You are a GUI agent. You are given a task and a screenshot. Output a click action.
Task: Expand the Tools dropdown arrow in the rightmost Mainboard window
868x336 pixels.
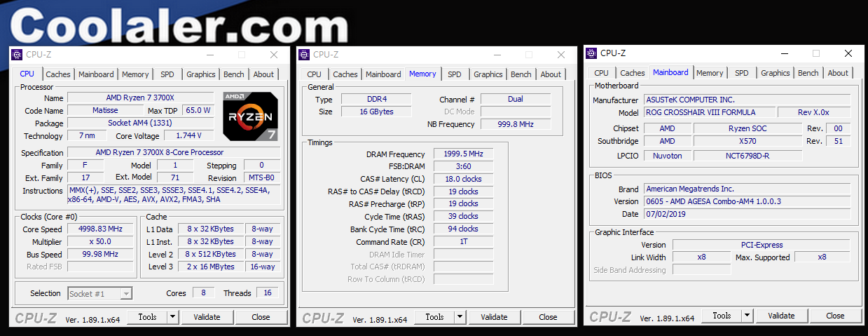tap(748, 316)
